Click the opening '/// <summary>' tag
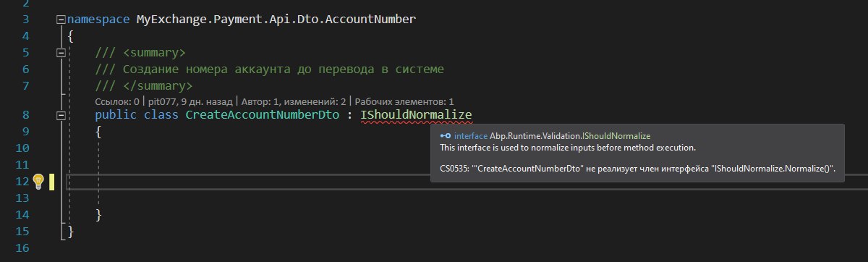The width and height of the screenshot is (868, 262). [140, 53]
